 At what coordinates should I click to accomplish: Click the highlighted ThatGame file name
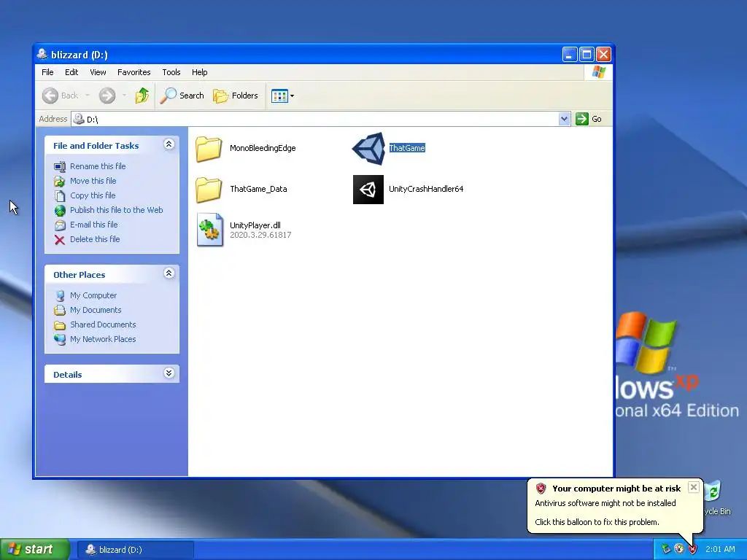click(x=407, y=149)
